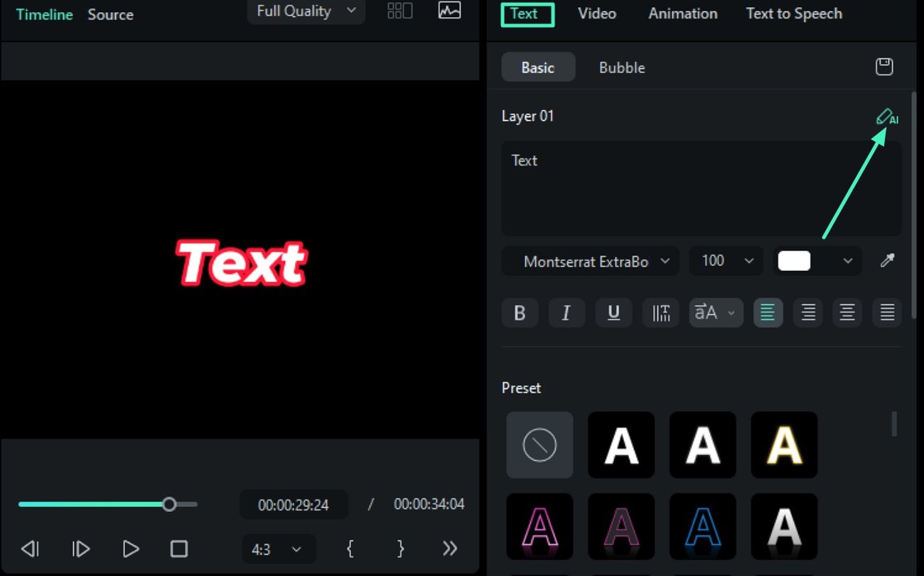Viewport: 924px width, 576px height.
Task: Set the mark out point bracket
Action: [x=400, y=548]
